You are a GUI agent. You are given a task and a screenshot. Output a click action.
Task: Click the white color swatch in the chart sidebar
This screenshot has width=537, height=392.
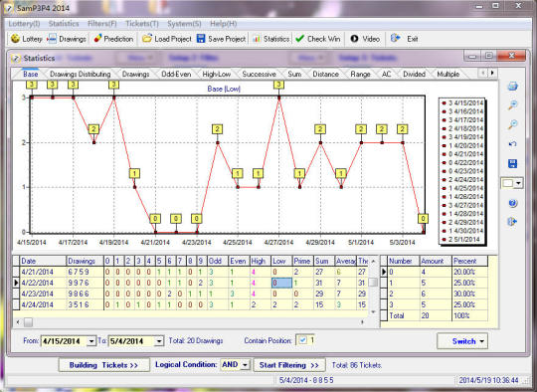coord(508,183)
